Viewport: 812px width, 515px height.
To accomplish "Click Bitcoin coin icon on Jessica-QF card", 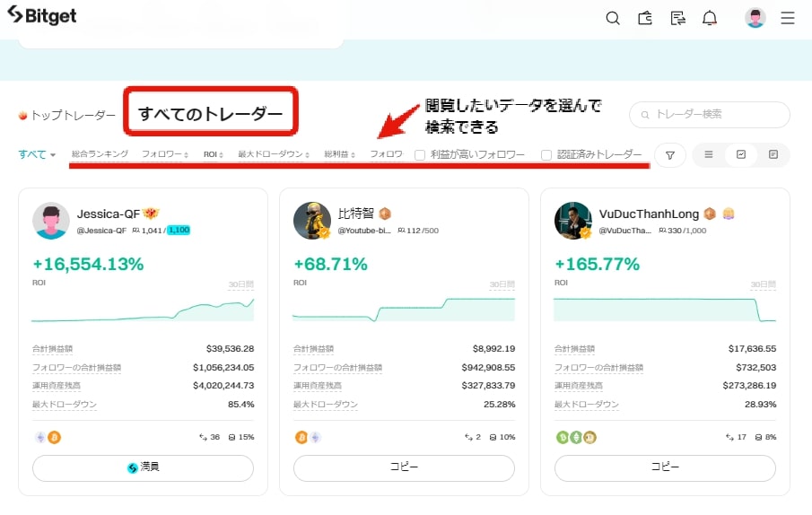I will point(55,437).
